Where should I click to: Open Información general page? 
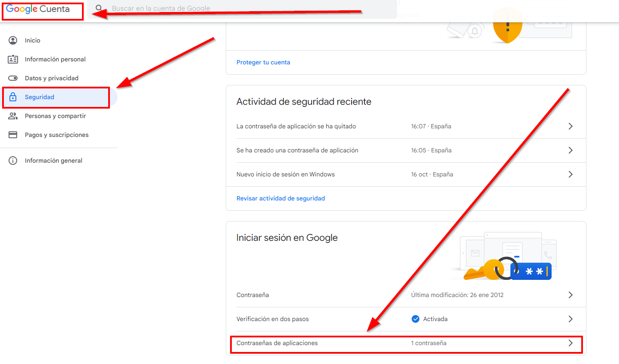click(x=59, y=161)
